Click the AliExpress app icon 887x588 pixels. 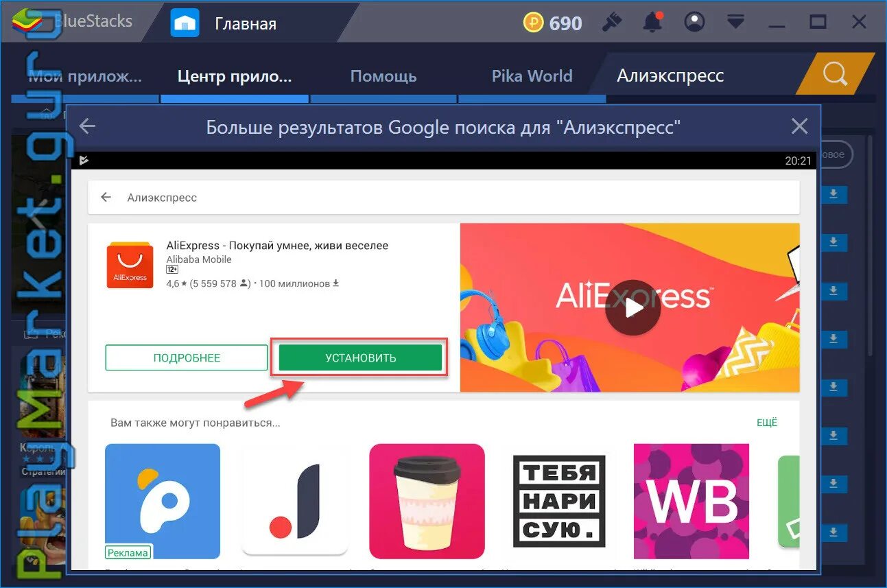pos(130,265)
